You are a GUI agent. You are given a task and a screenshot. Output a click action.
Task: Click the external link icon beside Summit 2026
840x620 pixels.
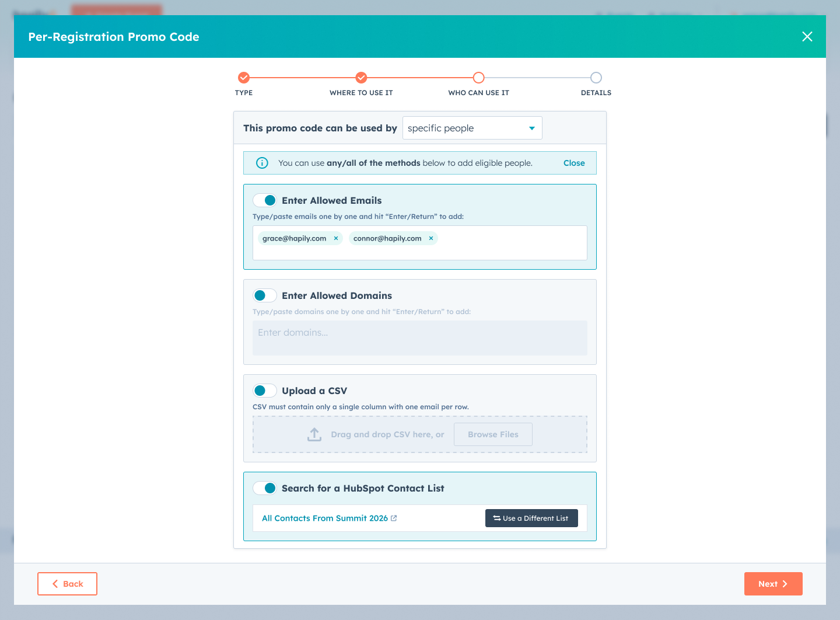394,518
